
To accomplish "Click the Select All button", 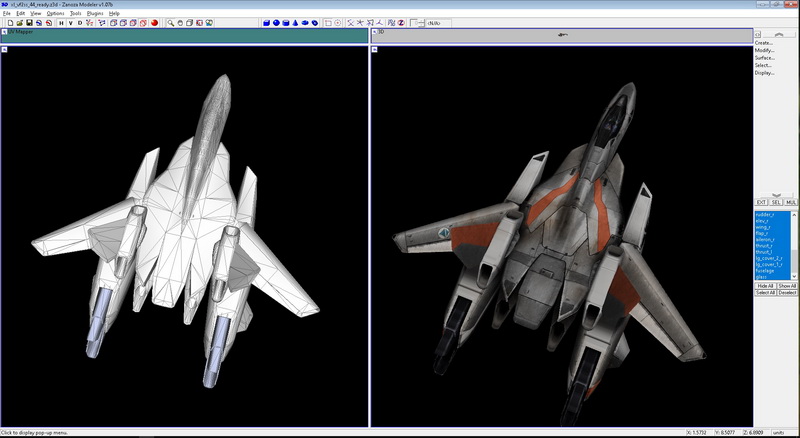I will (x=765, y=293).
